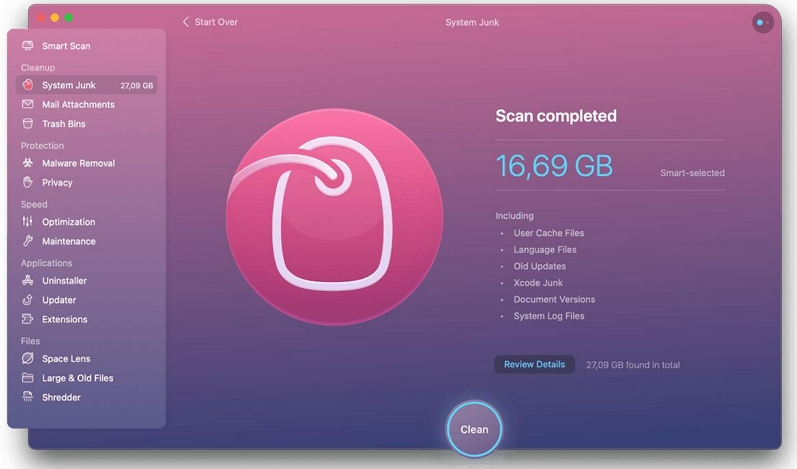Click the 16,69 GB smart-selected value

(554, 166)
